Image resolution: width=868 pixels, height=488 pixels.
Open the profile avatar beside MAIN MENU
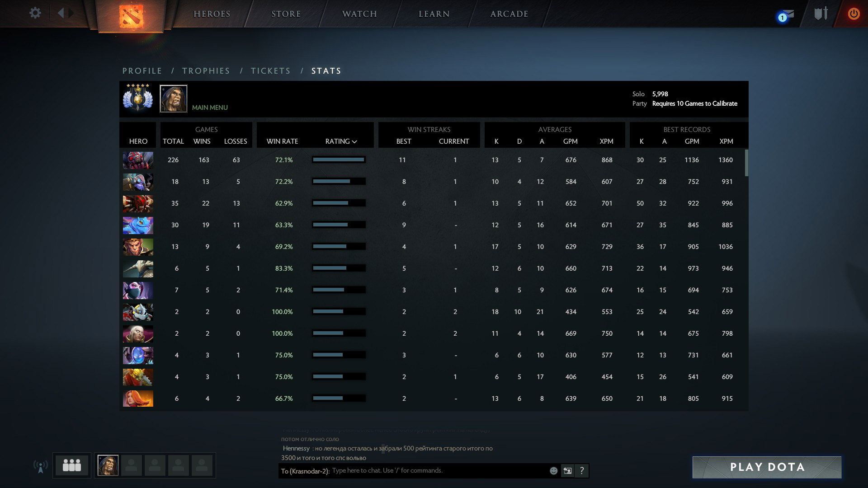coord(173,99)
